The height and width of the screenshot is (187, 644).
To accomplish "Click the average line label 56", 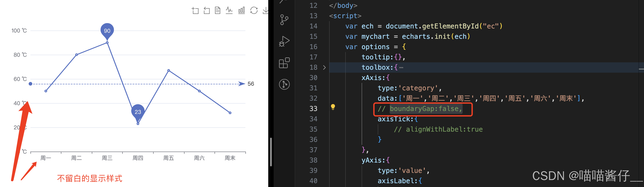I will [x=251, y=84].
